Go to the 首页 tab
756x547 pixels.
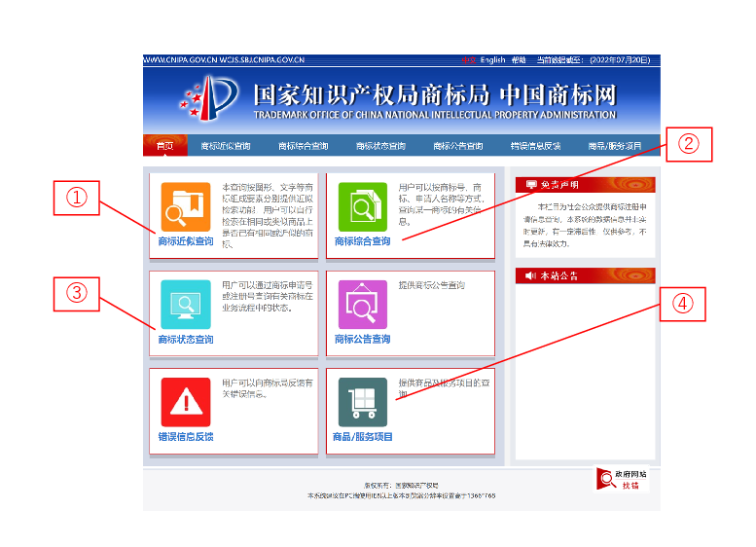164,146
